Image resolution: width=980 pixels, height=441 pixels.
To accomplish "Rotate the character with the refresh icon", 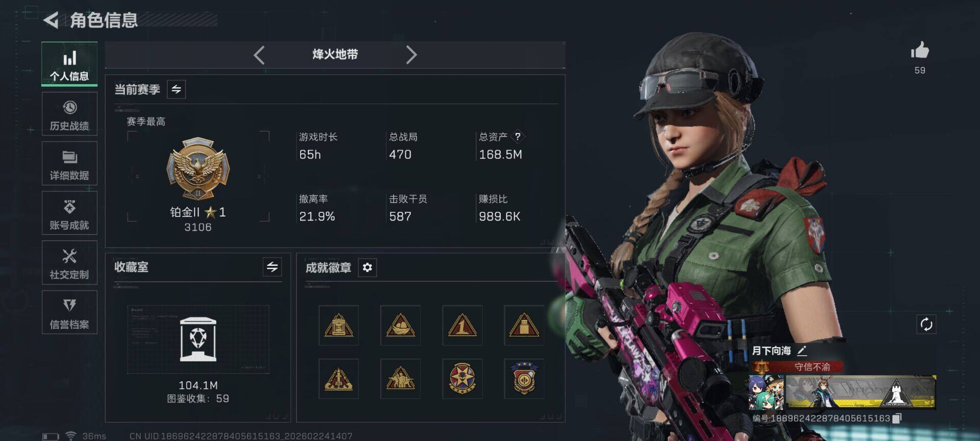I will [x=926, y=325].
